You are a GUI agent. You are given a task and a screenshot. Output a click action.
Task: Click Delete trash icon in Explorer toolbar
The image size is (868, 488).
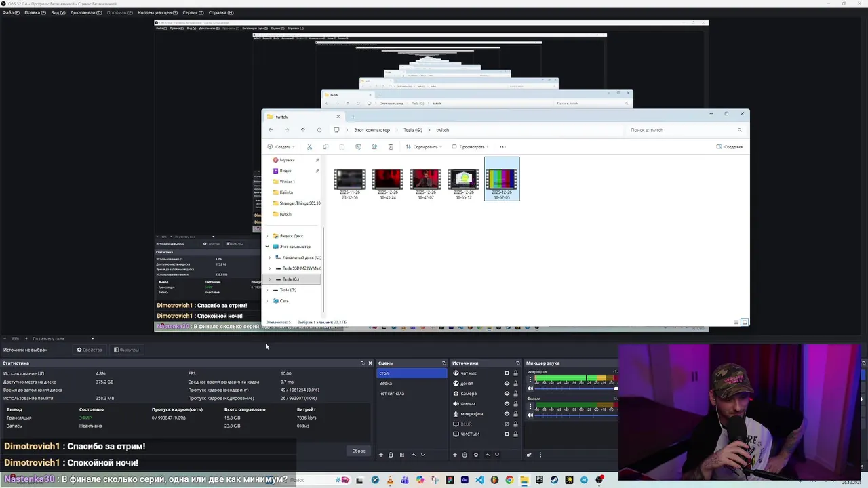point(391,147)
